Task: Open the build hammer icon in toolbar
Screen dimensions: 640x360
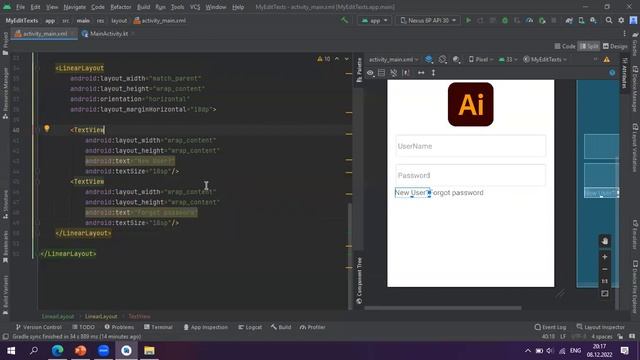Action: pyautogui.click(x=344, y=20)
